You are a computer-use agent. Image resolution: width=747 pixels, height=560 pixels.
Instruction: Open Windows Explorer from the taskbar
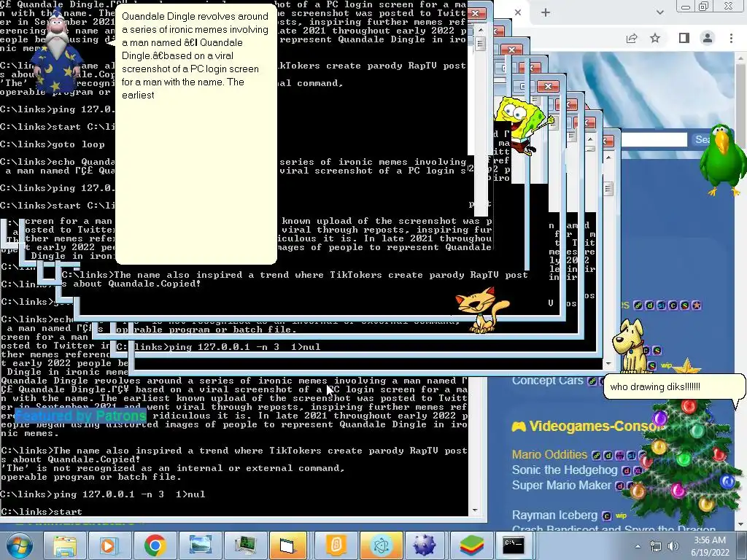[x=65, y=545]
